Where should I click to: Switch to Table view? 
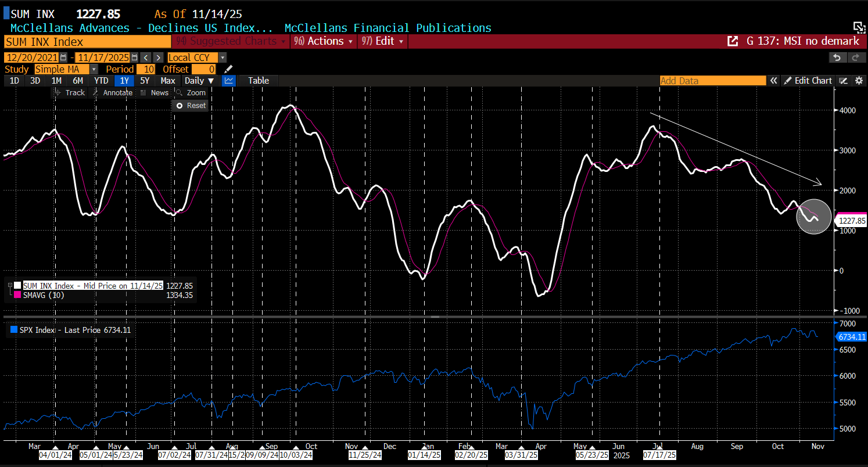(x=259, y=81)
